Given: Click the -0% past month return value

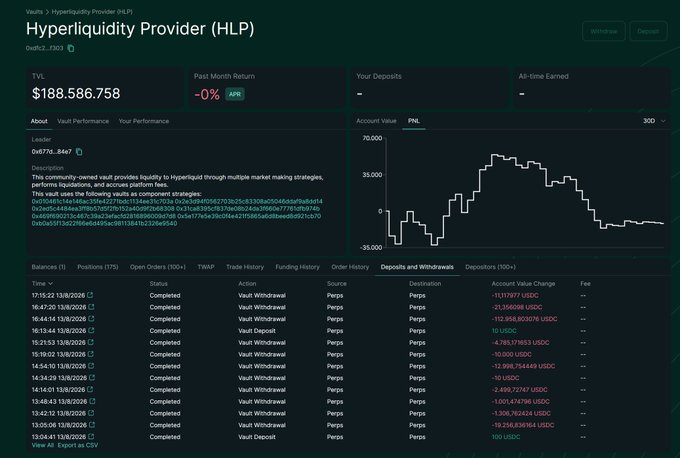Looking at the screenshot, I should point(207,95).
